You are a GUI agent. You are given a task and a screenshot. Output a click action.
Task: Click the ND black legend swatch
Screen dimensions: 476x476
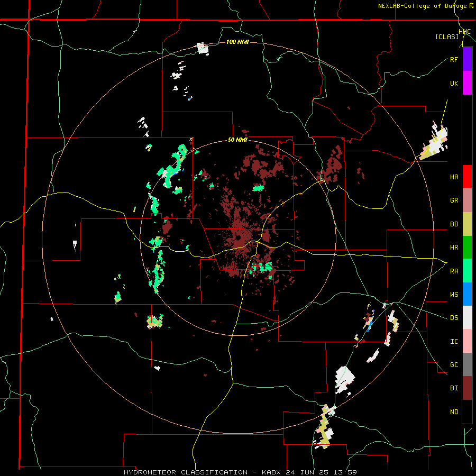pyautogui.click(x=467, y=411)
